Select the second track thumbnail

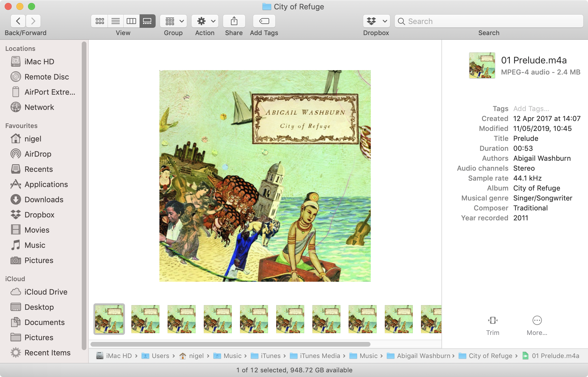(145, 319)
